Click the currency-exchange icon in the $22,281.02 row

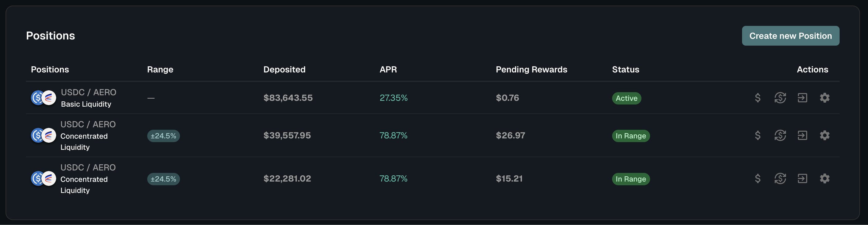pos(780,178)
